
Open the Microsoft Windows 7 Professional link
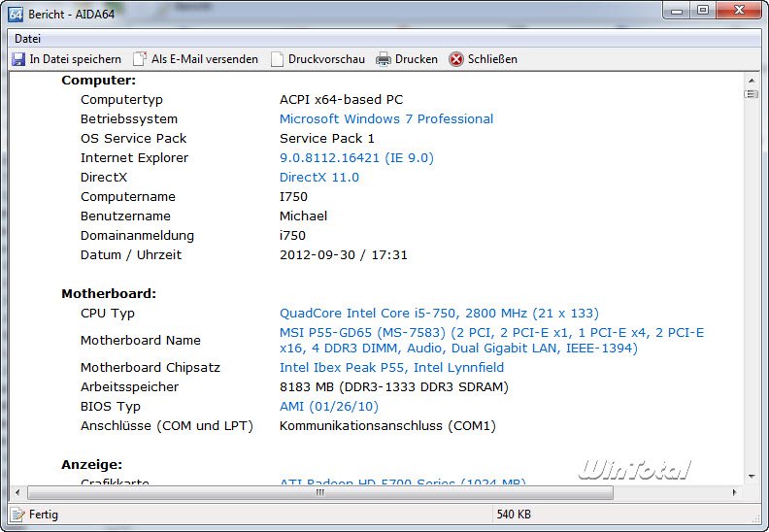386,119
